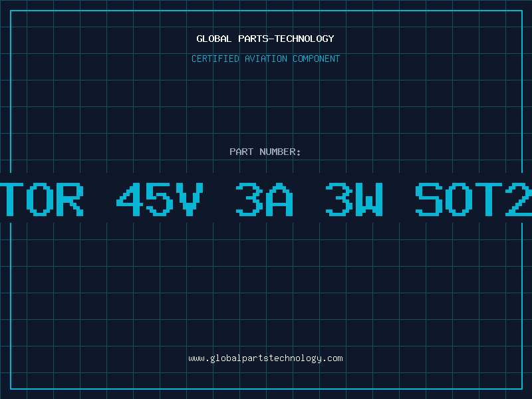Image resolution: width=532 pixels, height=399 pixels.
Task: Click the scrolling part number text with 45V 3A 3W
Action: click(x=266, y=199)
